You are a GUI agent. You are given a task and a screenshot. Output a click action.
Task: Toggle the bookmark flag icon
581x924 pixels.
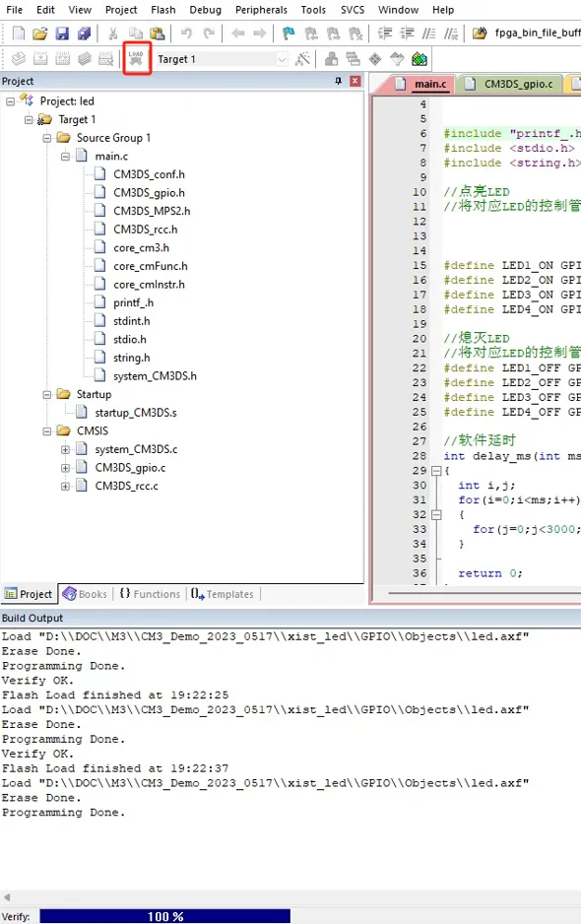point(289,33)
